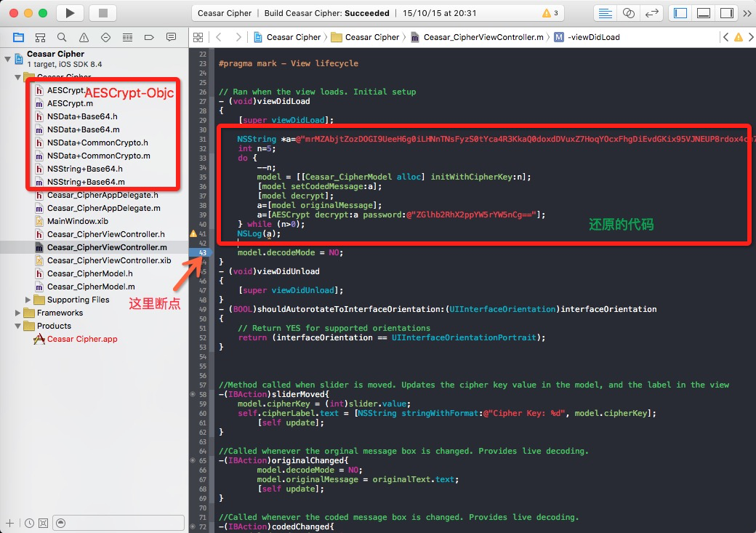Go forward in editor history
Screen dimensions: 756x533
click(x=238, y=37)
